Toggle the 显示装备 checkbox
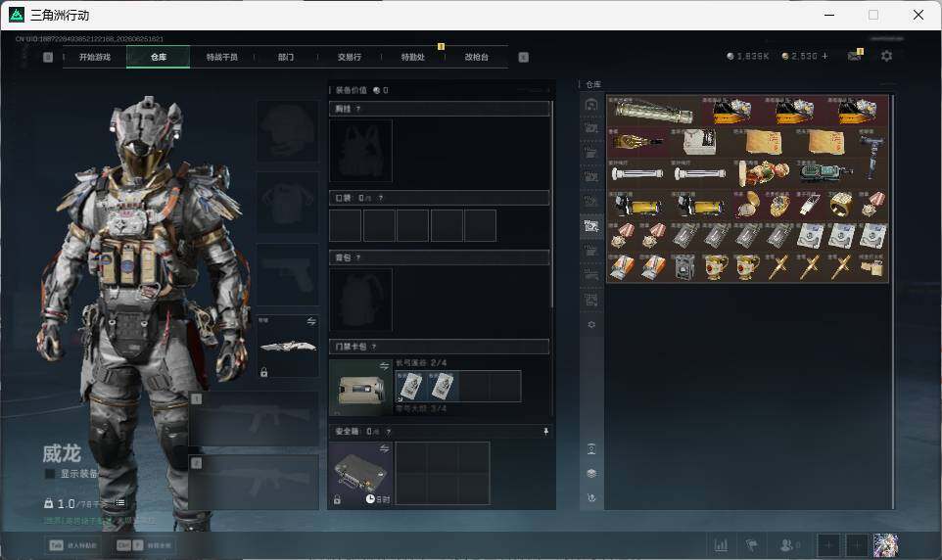942x560 pixels. tap(51, 474)
